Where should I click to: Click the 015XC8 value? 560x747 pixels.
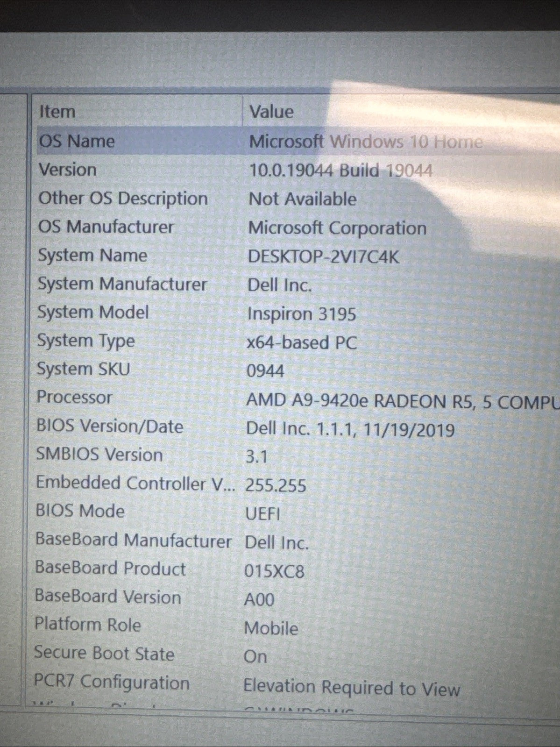coord(274,571)
